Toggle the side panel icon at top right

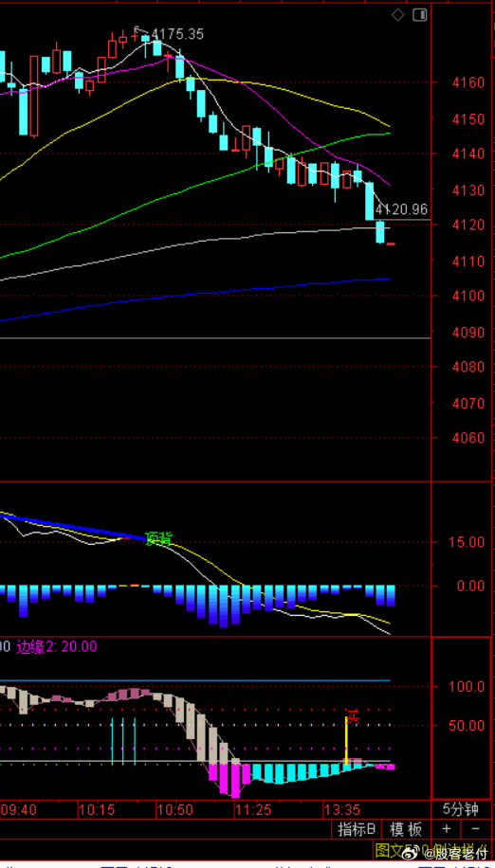click(420, 15)
